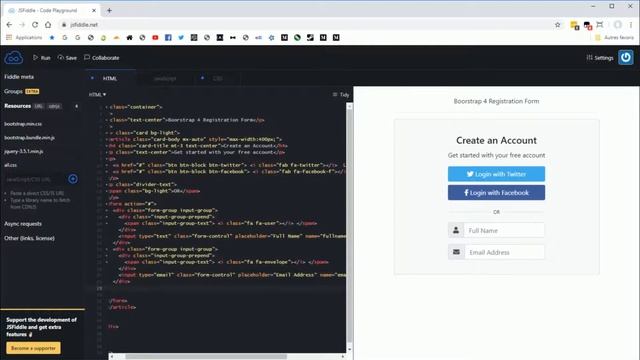Open the Autres favoris bookmarks folder
The image size is (640, 360).
[615, 38]
